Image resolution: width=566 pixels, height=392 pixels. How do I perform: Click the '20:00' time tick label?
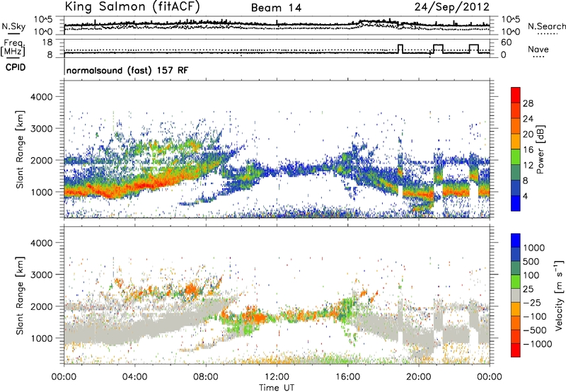pyautogui.click(x=419, y=377)
